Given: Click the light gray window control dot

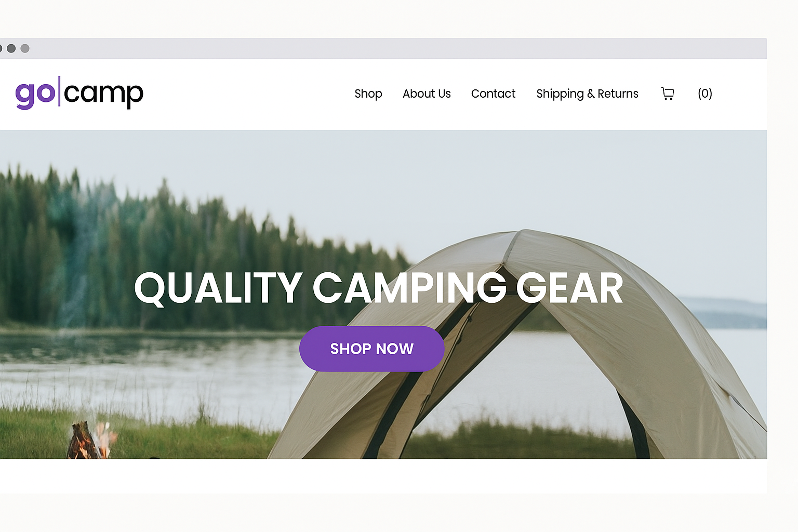Looking at the screenshot, I should pos(25,48).
